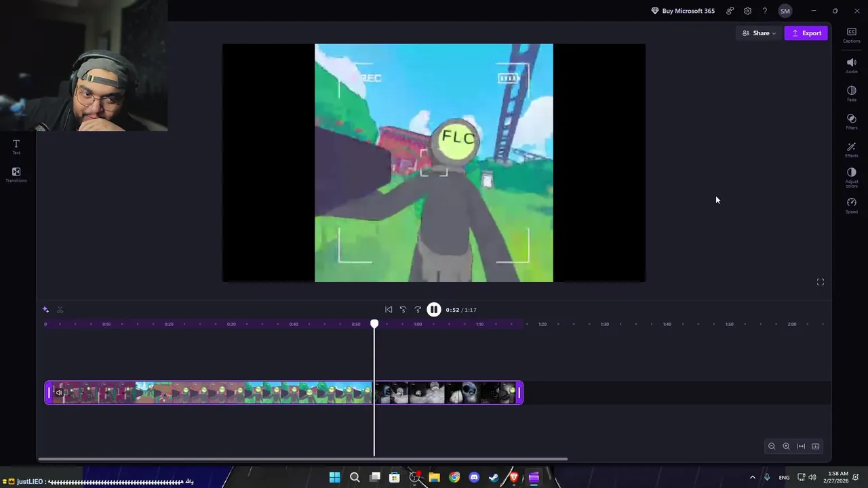Open Transitions in the left sidebar

point(16,175)
